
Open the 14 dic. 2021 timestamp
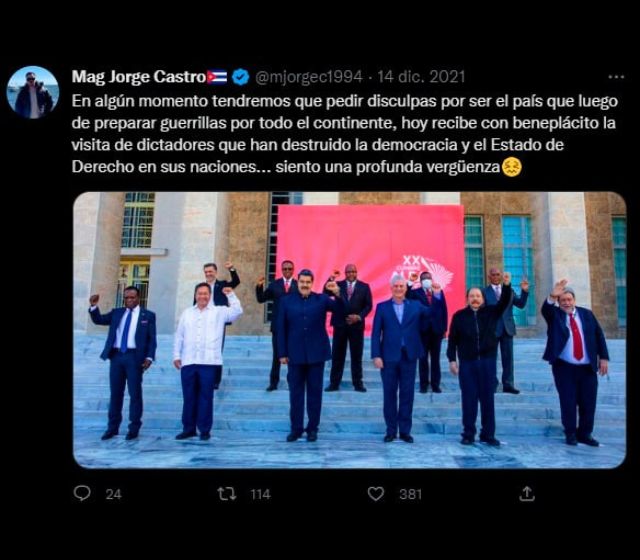click(421, 77)
